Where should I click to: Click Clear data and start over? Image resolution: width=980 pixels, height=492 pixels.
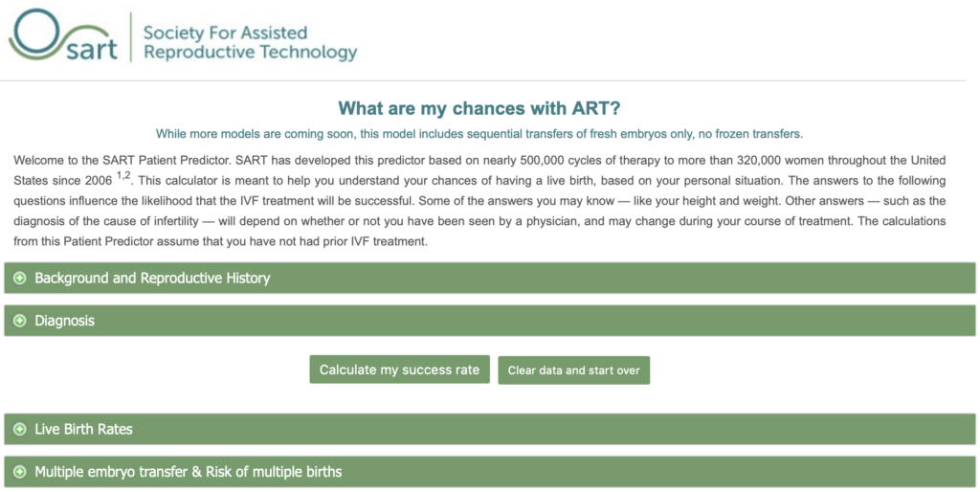pos(574,370)
